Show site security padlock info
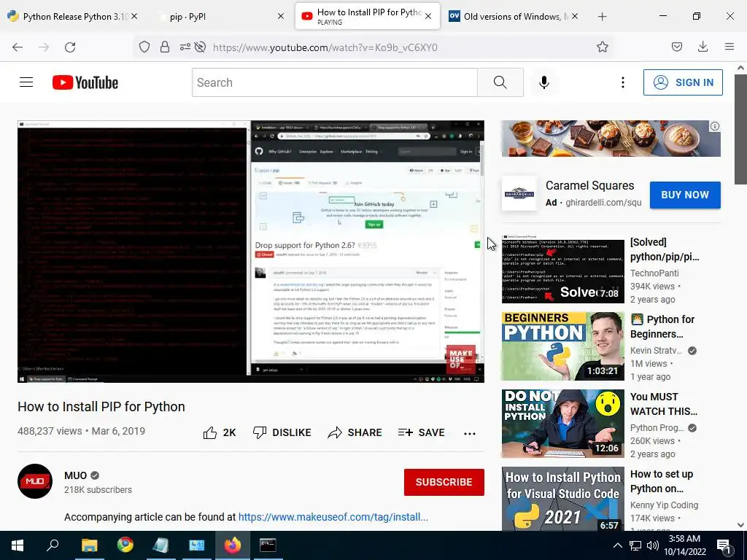 pos(165,47)
